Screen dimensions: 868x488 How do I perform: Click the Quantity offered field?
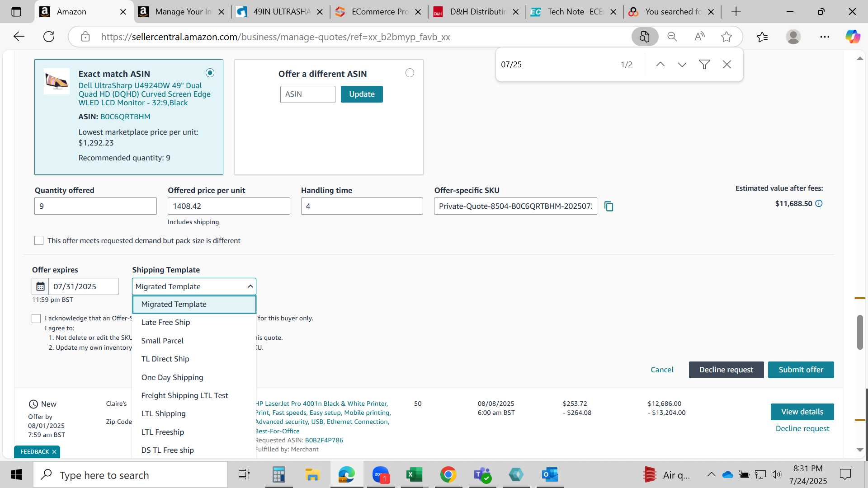(95, 206)
